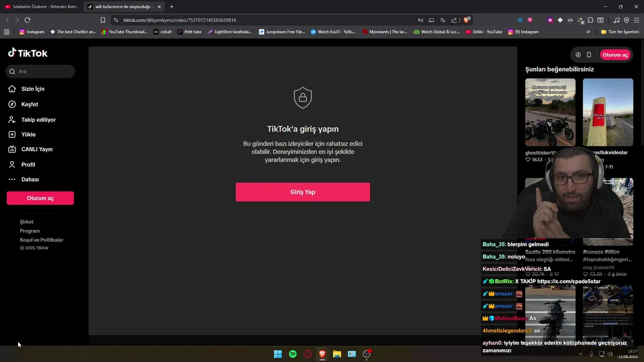Switch to Selahattin Özdemir YouTube tab

(41, 7)
